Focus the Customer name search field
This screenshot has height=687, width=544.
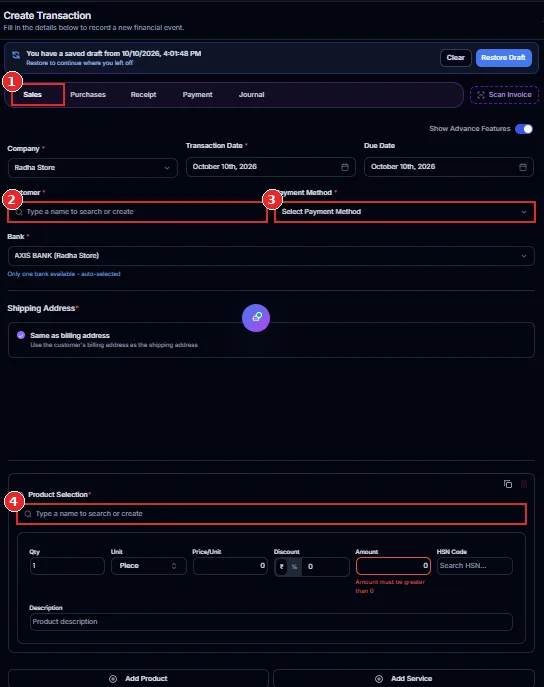pyautogui.click(x=138, y=212)
